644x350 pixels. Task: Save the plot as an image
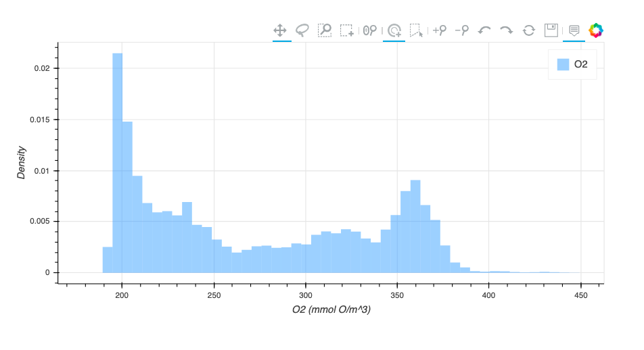coord(551,30)
